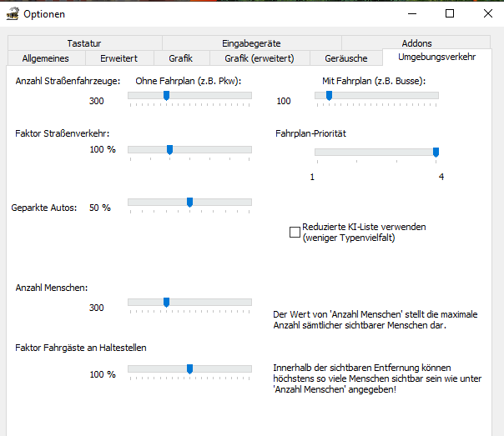
Task: Click the Anzahl Menschen slider handle
Action: [166, 302]
